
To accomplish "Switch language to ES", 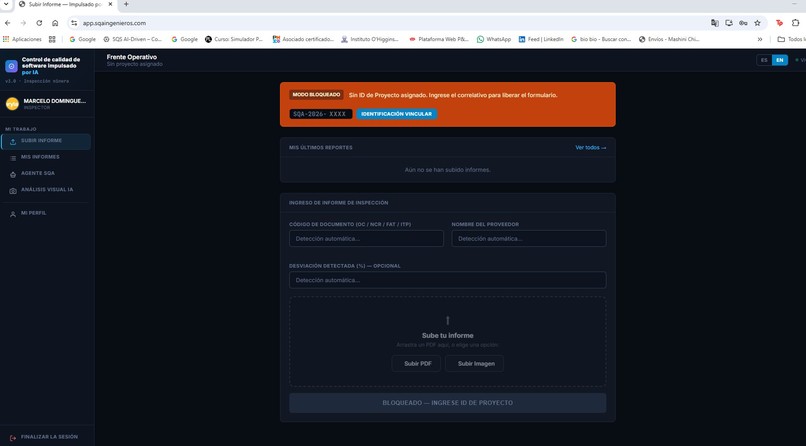I will coord(764,60).
